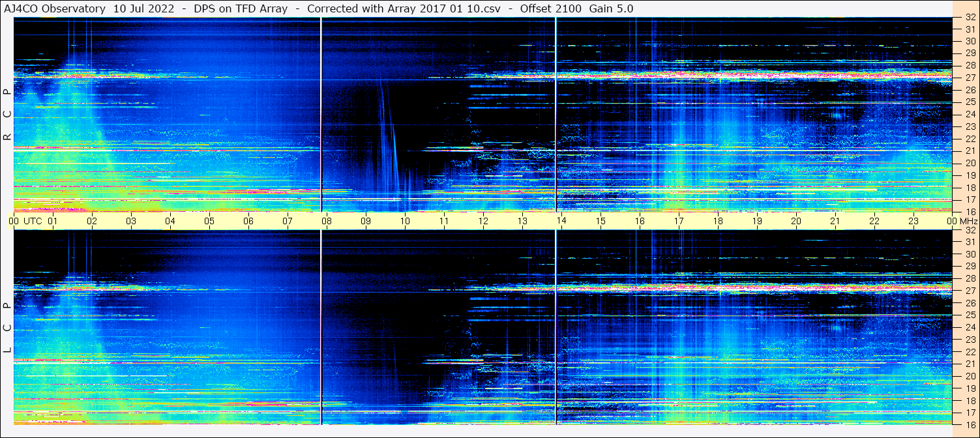The width and height of the screenshot is (980, 438).
Task: Click the '10 Jul 2022' date in header
Action: (143, 9)
